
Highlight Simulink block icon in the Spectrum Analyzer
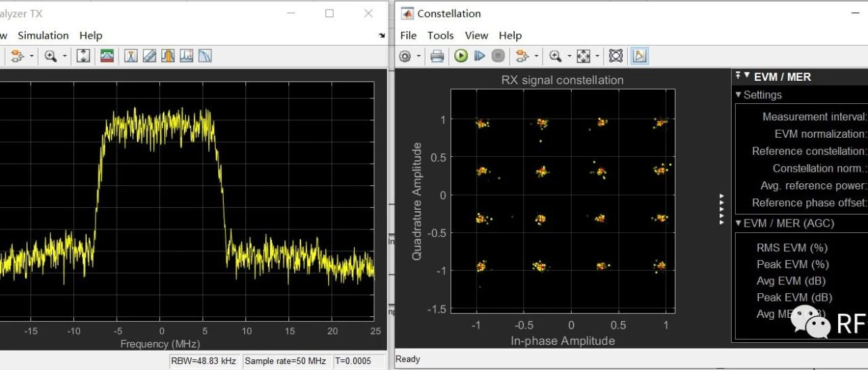click(17, 56)
